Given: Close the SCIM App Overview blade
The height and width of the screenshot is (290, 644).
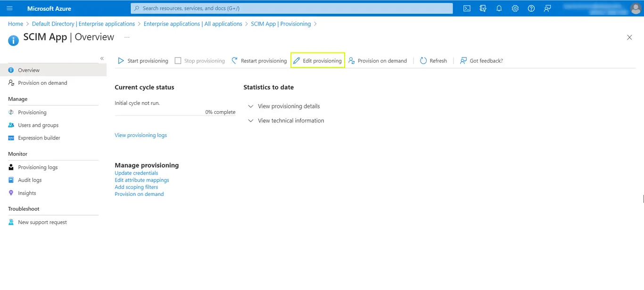Looking at the screenshot, I should (629, 37).
